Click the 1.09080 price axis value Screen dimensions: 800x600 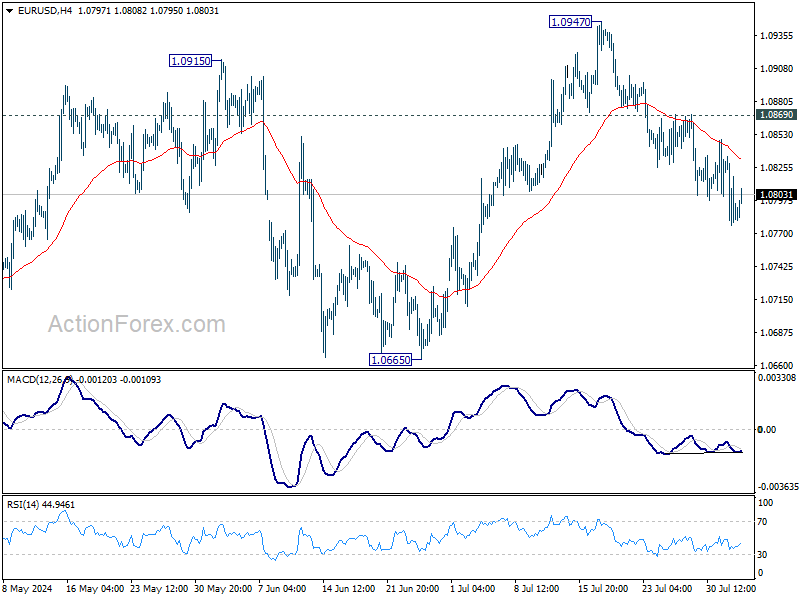click(x=777, y=68)
